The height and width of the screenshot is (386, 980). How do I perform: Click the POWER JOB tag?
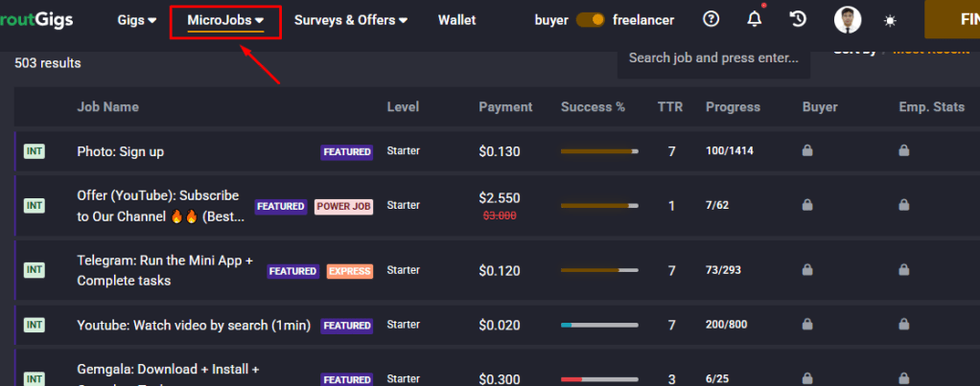pos(343,206)
